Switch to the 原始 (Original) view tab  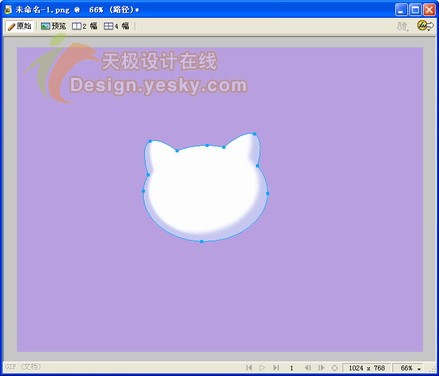[20, 26]
